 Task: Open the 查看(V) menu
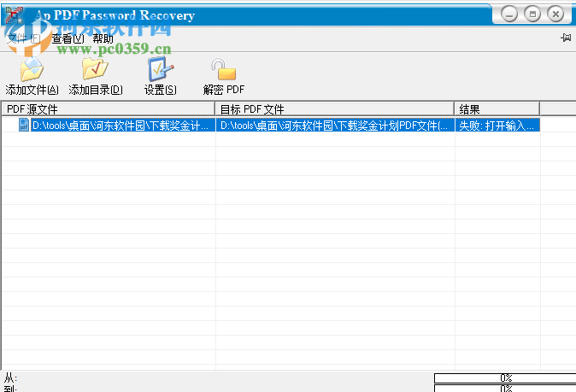pyautogui.click(x=68, y=38)
